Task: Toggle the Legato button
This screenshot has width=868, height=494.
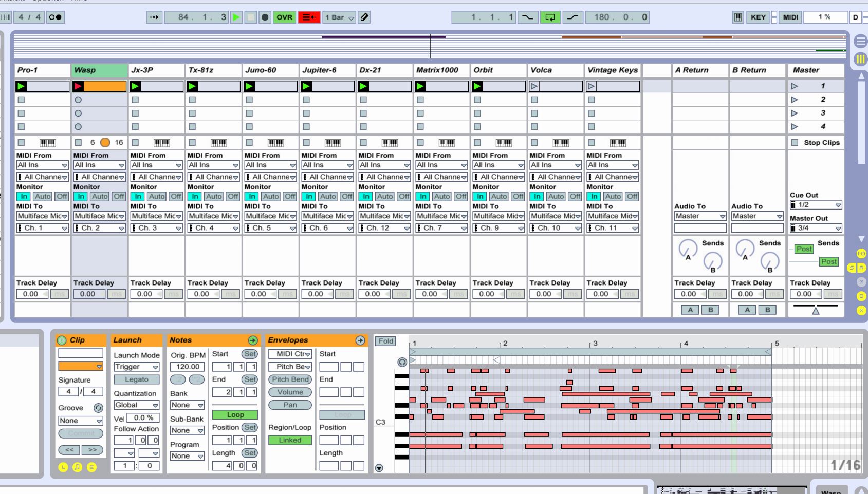Action: [x=137, y=379]
